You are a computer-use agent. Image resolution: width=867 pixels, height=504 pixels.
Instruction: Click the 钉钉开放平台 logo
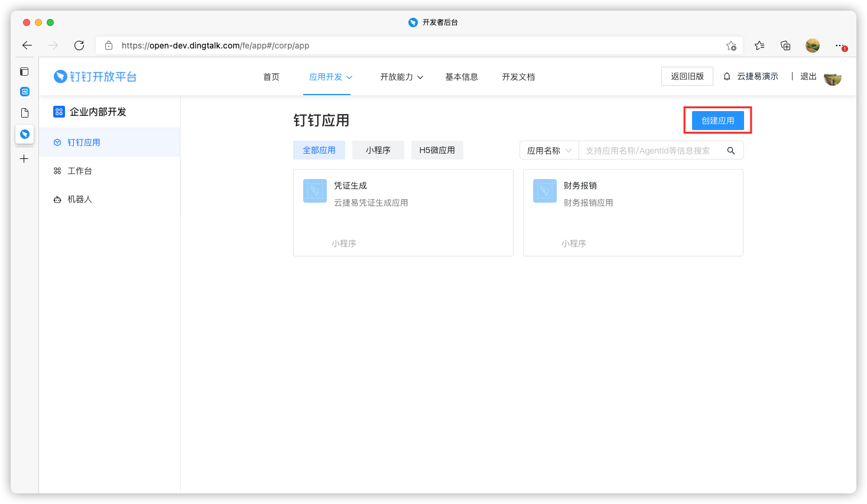[x=95, y=76]
